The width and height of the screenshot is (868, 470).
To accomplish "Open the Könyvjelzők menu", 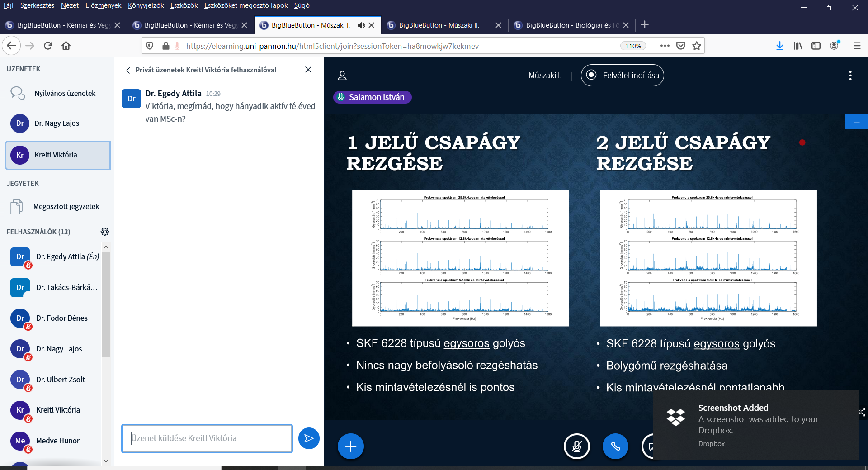I will pos(146,5).
